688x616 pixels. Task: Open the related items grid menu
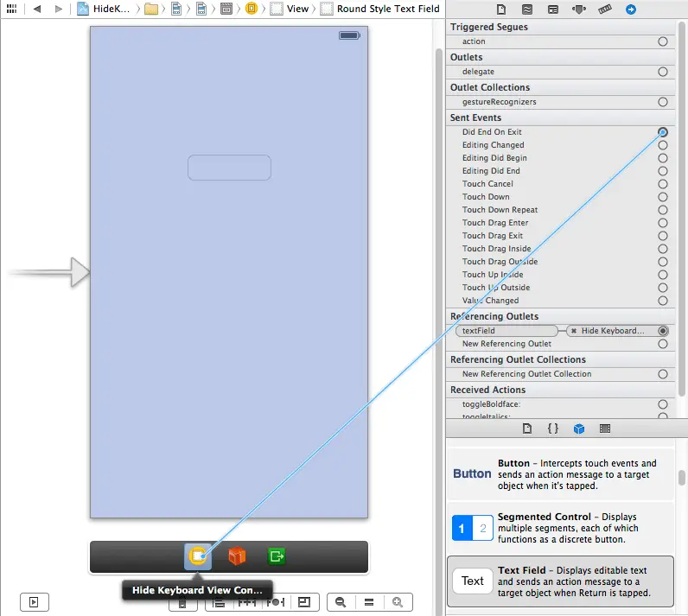click(11, 9)
